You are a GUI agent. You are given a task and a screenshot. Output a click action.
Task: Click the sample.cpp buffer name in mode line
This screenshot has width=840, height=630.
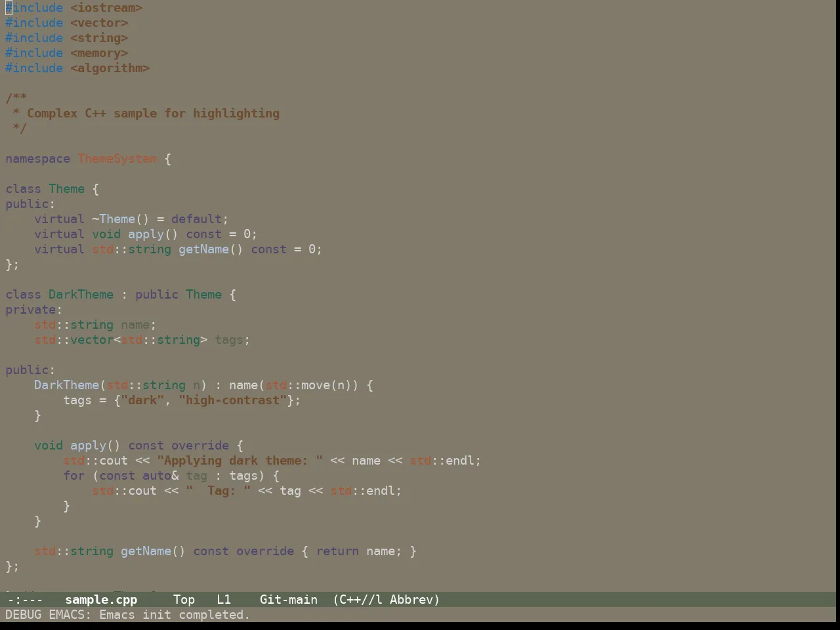point(101,600)
